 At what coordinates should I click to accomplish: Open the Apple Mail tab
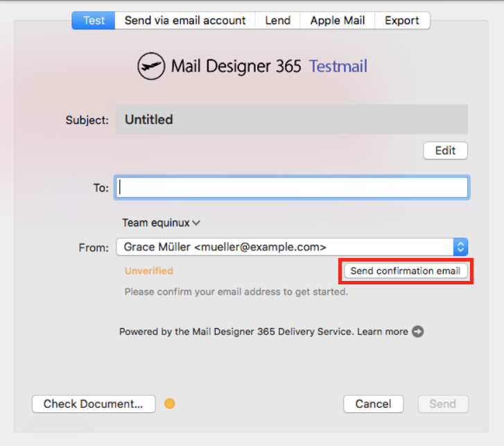(x=338, y=21)
